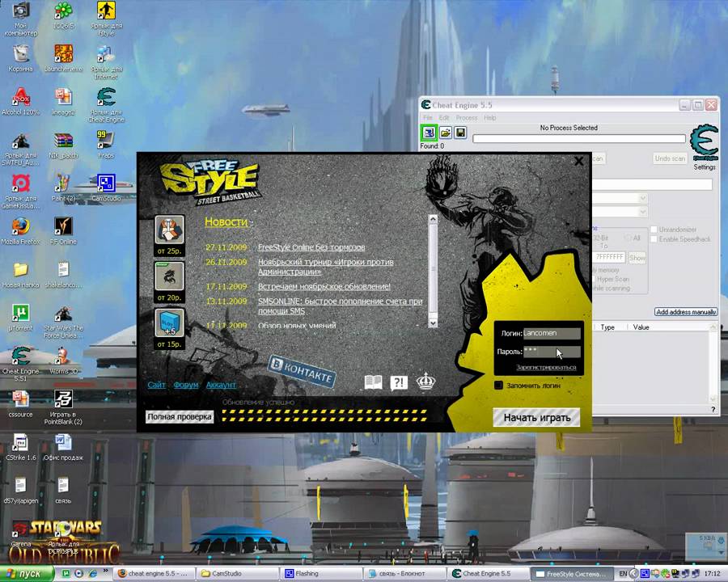Click the news list scroll up arrow
The image size is (728, 582).
click(x=433, y=218)
